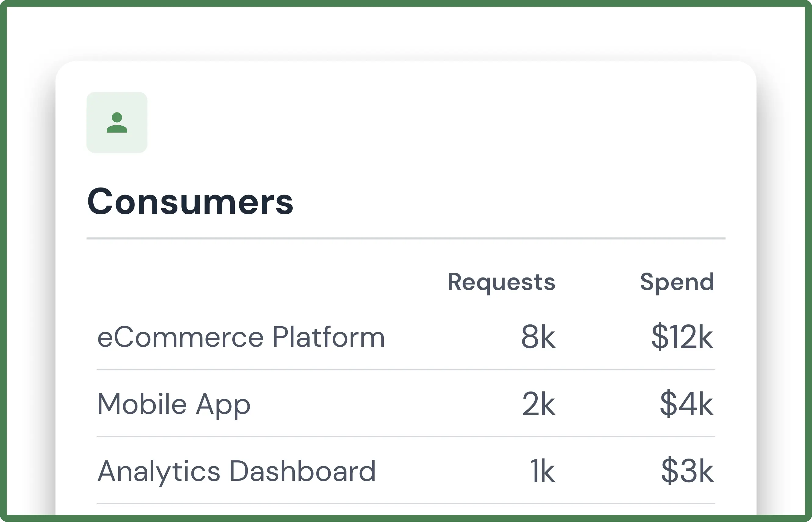The width and height of the screenshot is (812, 522).
Task: Click the 8k requests value
Action: [x=538, y=337]
